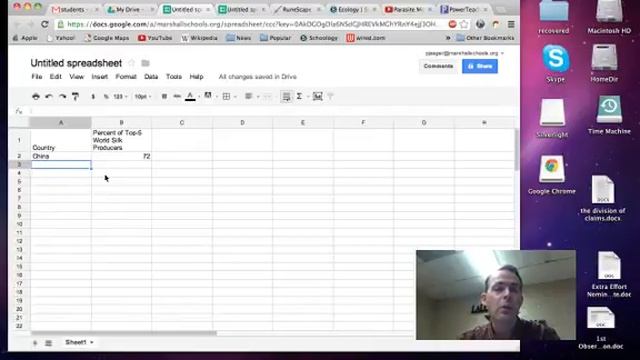640x360 pixels.
Task: Click the Country header cell
Action: 61,140
